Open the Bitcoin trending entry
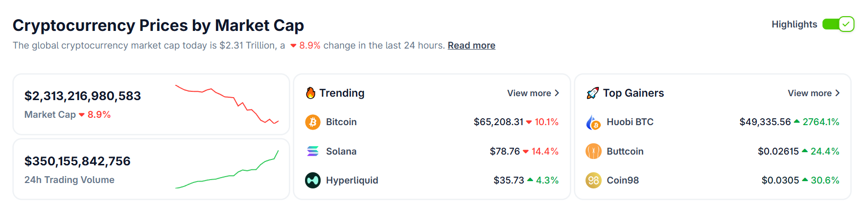This screenshot has height=211, width=868. (x=341, y=122)
